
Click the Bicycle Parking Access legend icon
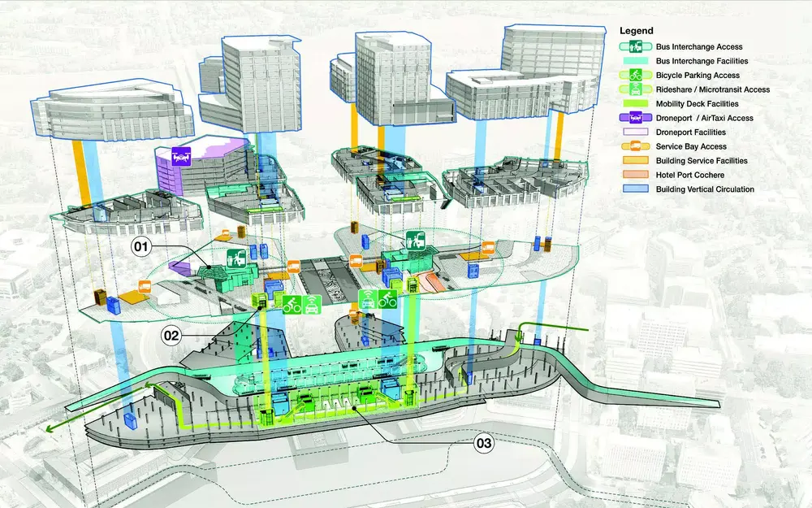[x=637, y=75]
